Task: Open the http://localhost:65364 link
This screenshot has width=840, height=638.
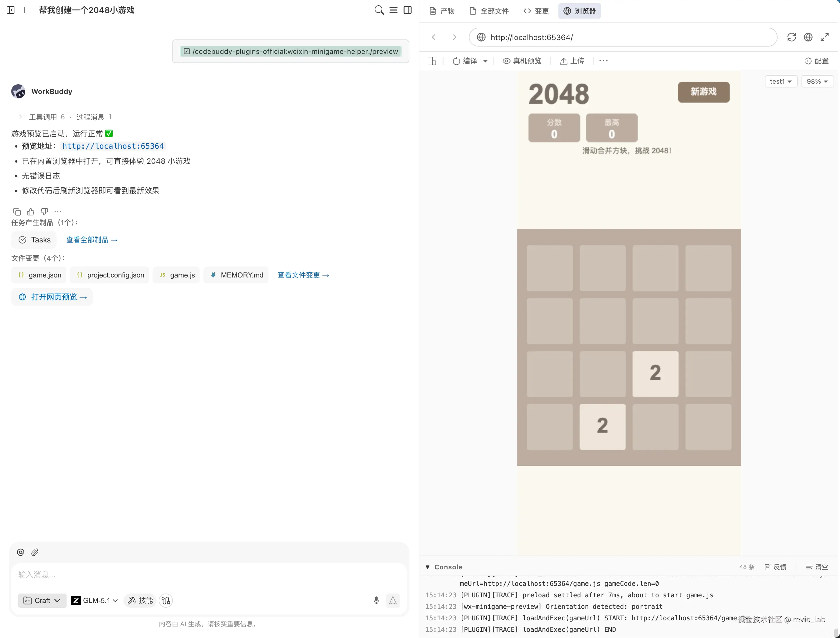Action: pyautogui.click(x=113, y=146)
